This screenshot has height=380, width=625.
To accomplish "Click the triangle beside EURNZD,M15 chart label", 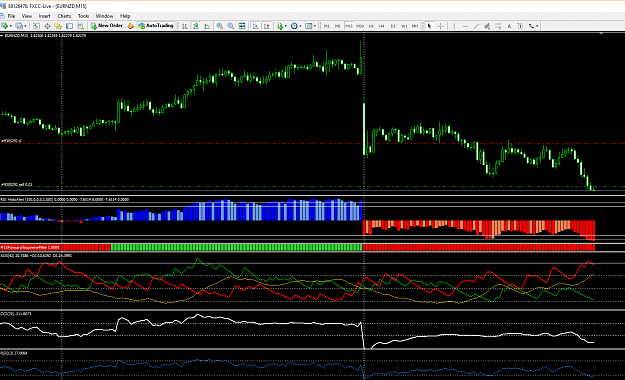I will pos(1,35).
